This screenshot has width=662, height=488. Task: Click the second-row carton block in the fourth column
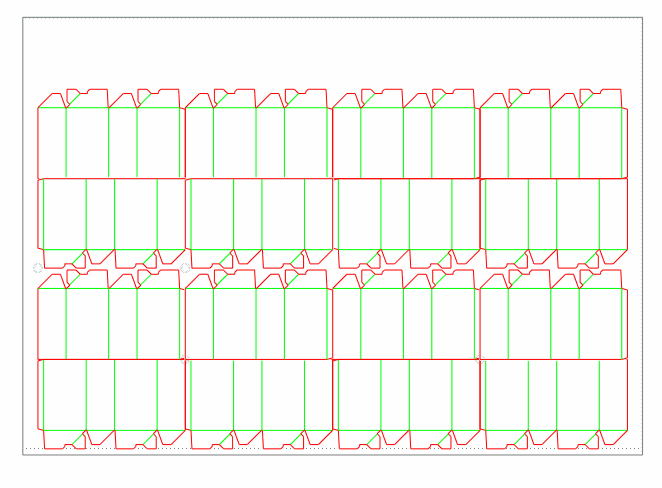point(553,214)
